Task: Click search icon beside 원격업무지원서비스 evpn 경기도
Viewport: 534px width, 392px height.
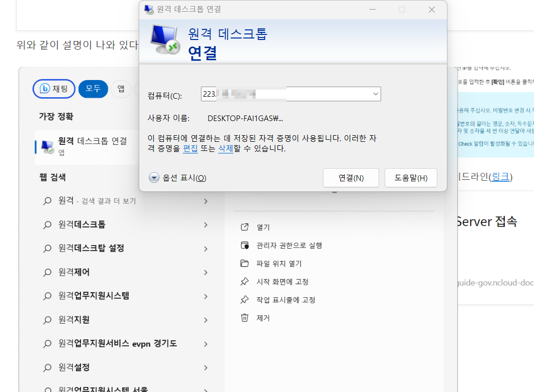Action: click(x=48, y=343)
